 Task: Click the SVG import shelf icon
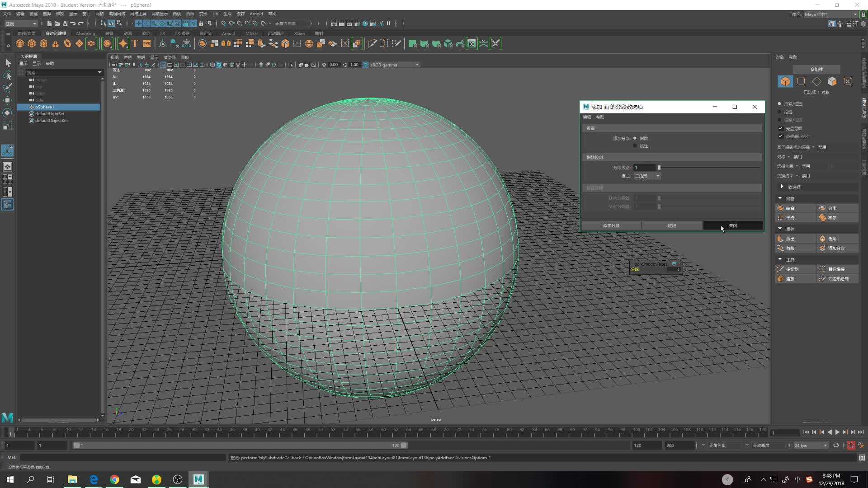tap(147, 43)
